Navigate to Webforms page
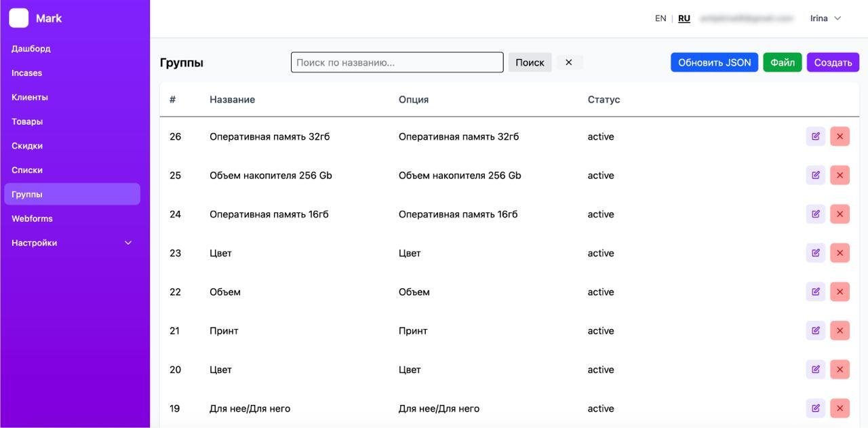868x428 pixels. pyautogui.click(x=32, y=218)
